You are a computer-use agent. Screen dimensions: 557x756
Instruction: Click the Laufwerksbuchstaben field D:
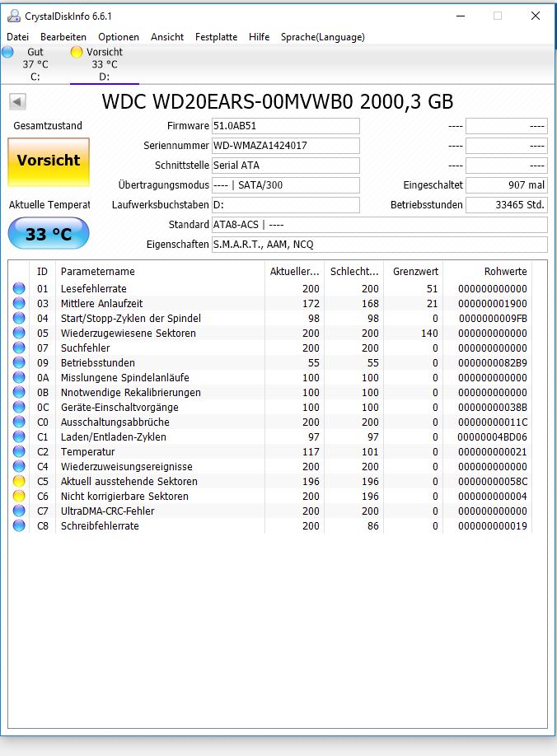click(285, 205)
